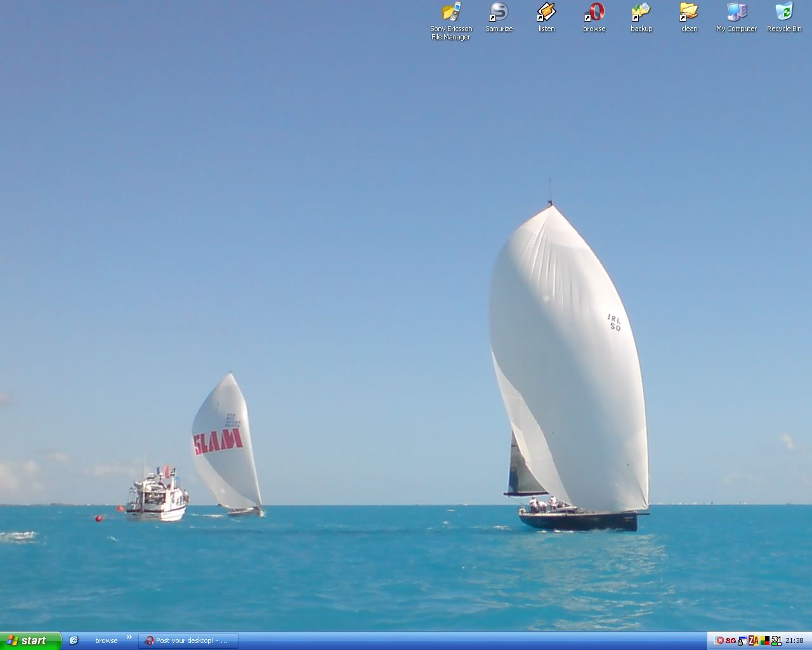Click the padlock window tray icon
The width and height of the screenshot is (812, 650).
(742, 641)
